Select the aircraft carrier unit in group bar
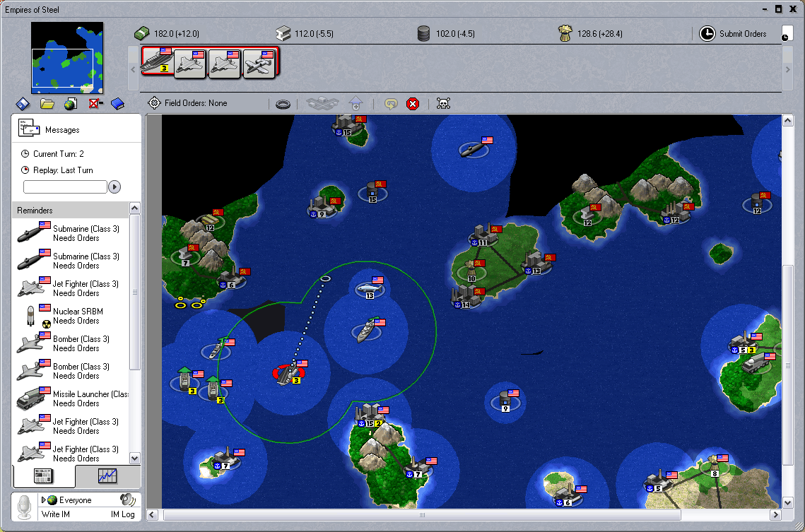The image size is (805, 532). [x=157, y=61]
